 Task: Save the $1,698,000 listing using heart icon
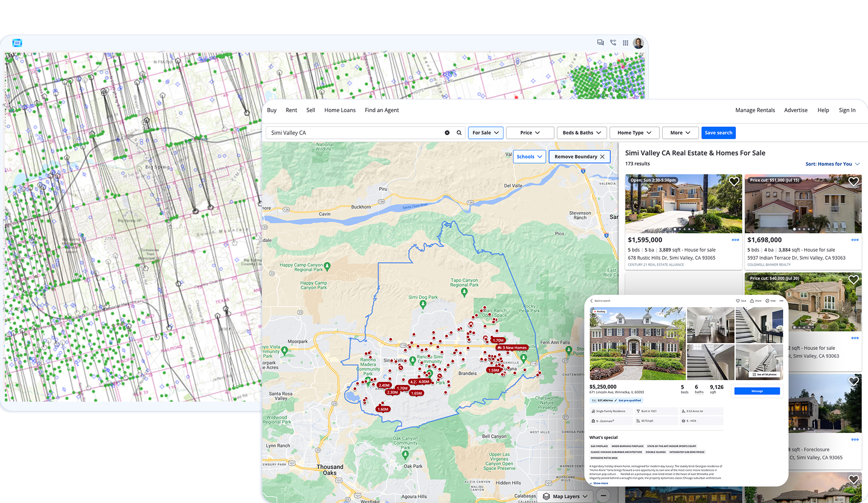[x=853, y=181]
